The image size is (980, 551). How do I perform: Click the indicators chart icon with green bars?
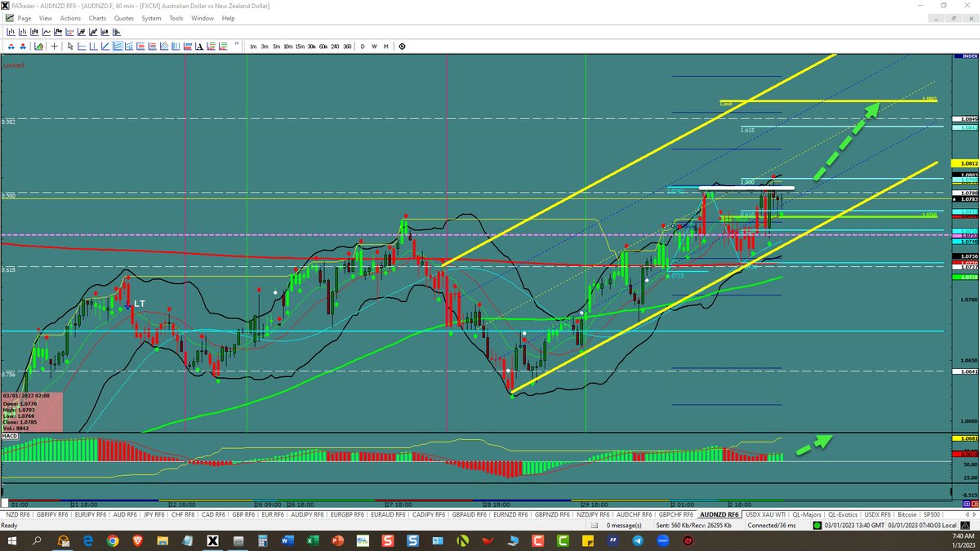click(38, 47)
